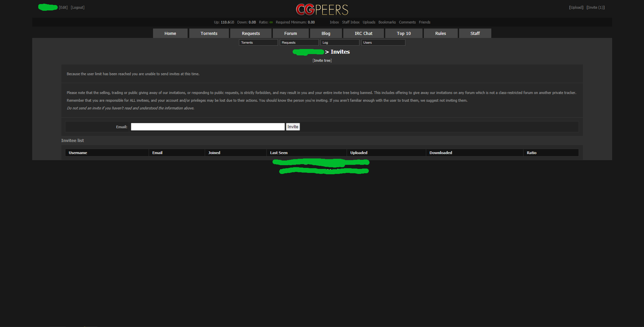The image size is (644, 327).
Task: View the Comments link
Action: pyautogui.click(x=407, y=22)
